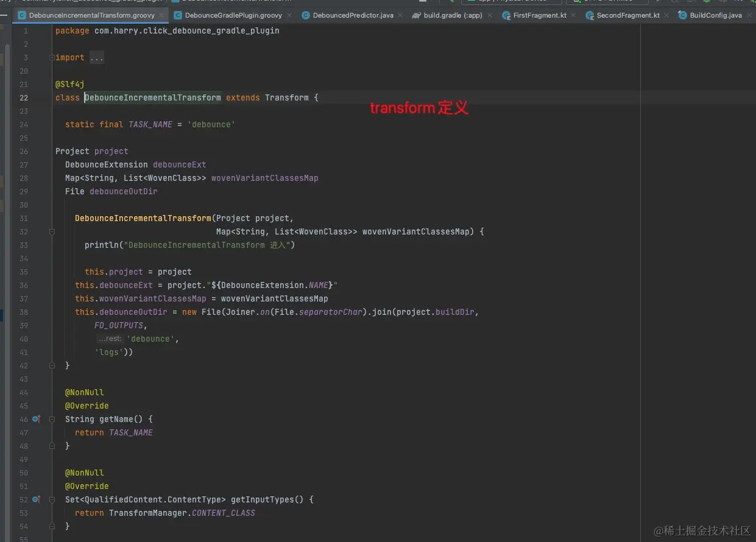Click FD_OUTPUTS on line 39

click(119, 325)
